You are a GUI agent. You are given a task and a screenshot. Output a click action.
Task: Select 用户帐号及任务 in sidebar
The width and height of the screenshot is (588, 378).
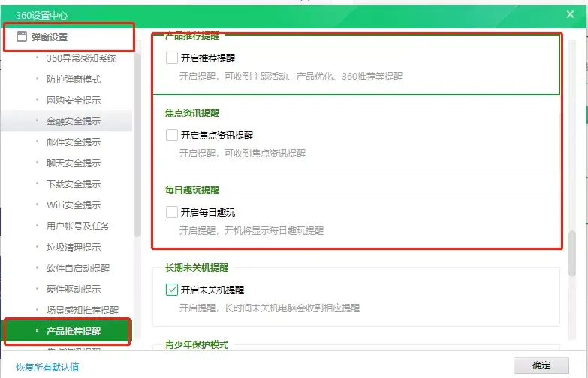point(78,226)
